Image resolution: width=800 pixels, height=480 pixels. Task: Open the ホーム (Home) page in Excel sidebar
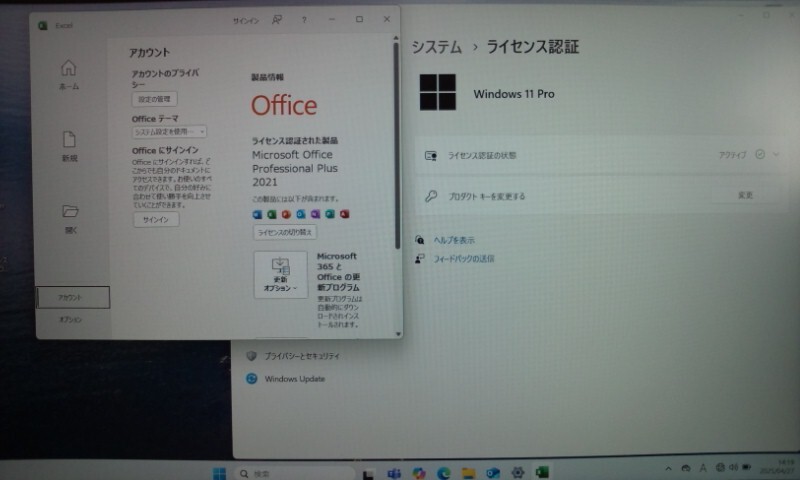pos(68,74)
